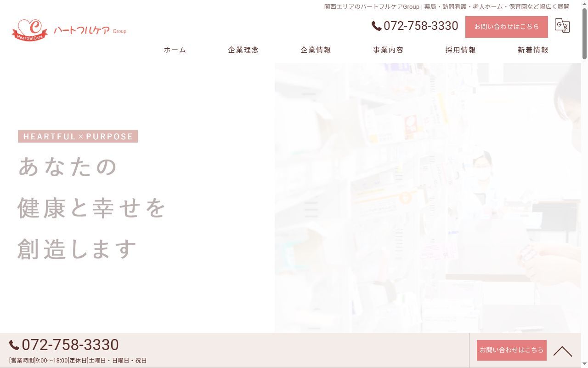
Task: Click the header お問い合わせはこちら button
Action: pos(507,27)
